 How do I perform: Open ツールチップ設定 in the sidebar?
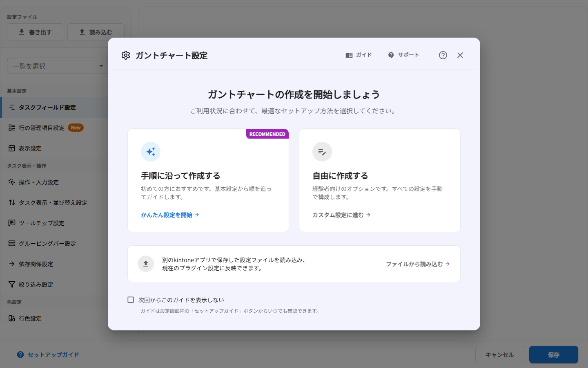[54, 223]
